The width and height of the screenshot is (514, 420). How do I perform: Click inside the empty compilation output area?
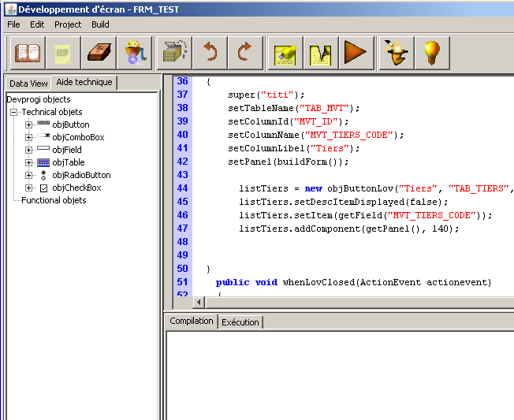coord(341,375)
